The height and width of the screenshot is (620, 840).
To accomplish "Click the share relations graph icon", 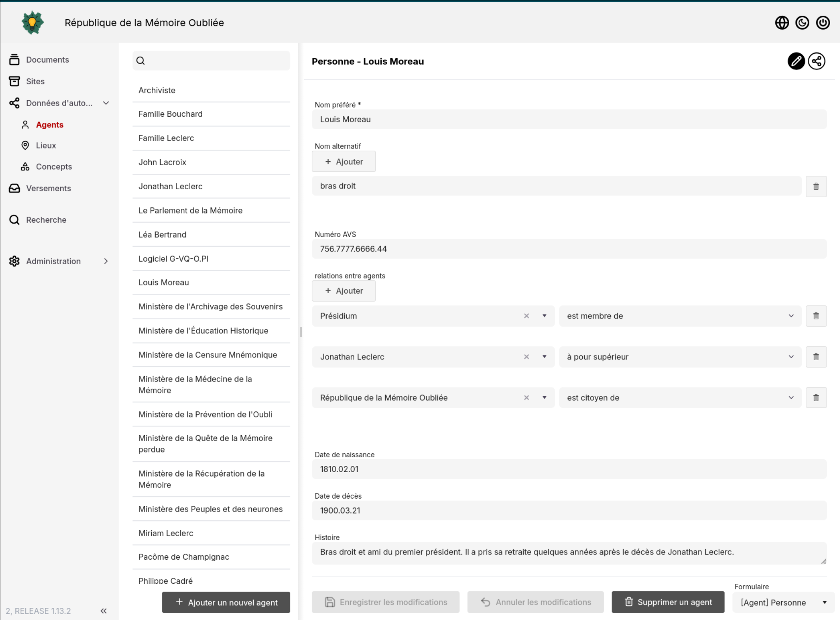I will click(816, 61).
